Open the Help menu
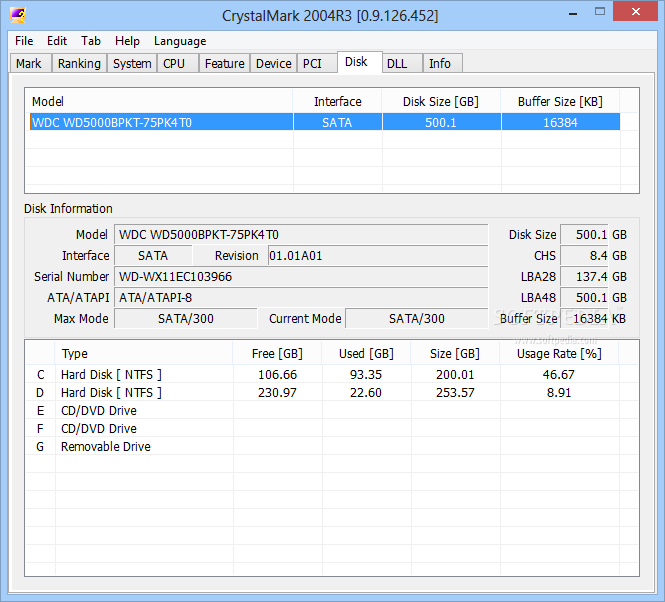665x602 pixels. 127,41
